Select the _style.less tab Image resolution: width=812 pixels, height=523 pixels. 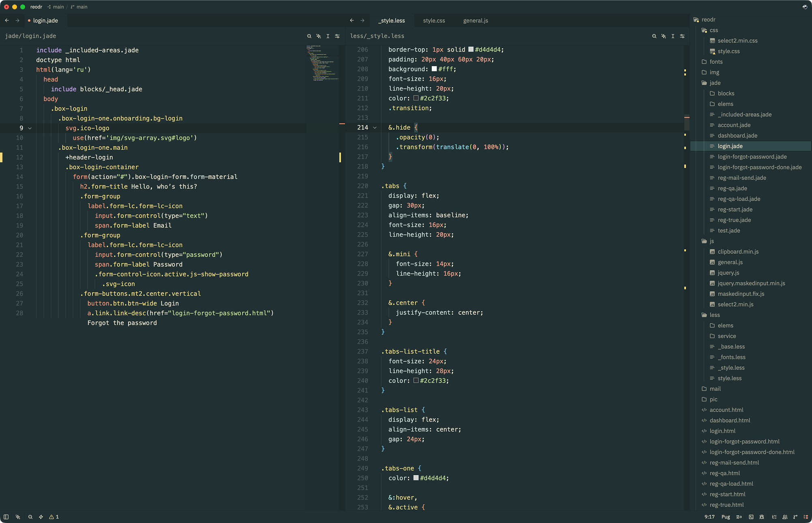(391, 21)
